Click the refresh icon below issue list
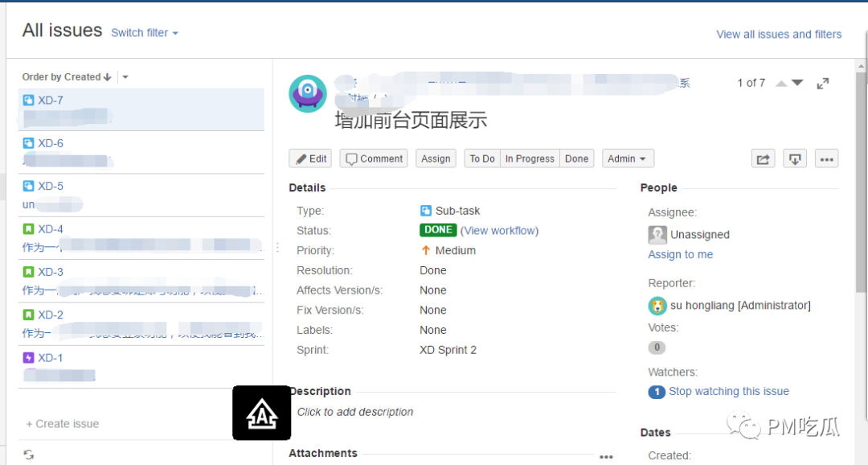 tap(29, 455)
